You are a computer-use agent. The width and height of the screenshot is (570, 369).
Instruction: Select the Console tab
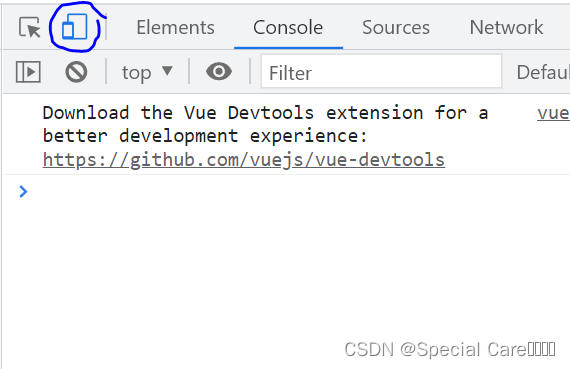288,27
